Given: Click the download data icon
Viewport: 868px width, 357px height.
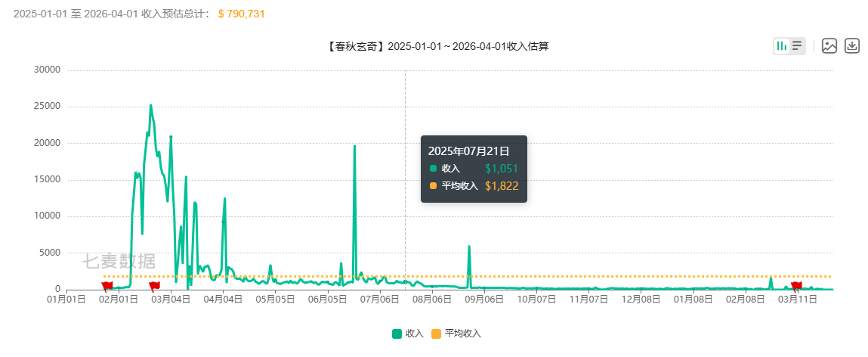Looking at the screenshot, I should pos(852,46).
